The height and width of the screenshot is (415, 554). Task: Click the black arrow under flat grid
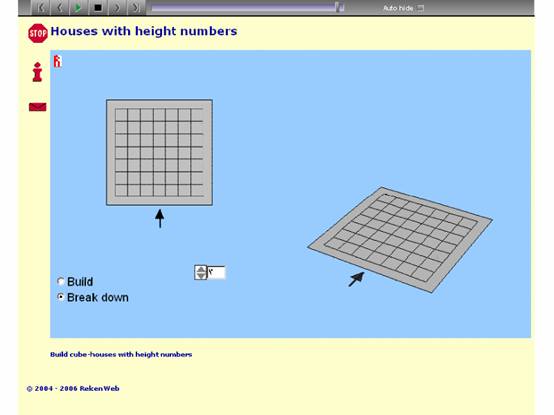[160, 218]
